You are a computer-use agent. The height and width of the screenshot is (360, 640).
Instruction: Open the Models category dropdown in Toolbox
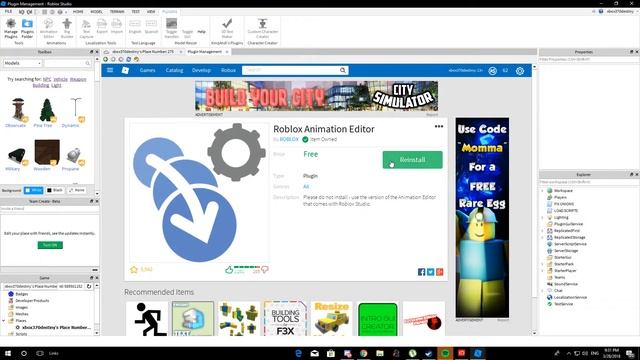22,63
